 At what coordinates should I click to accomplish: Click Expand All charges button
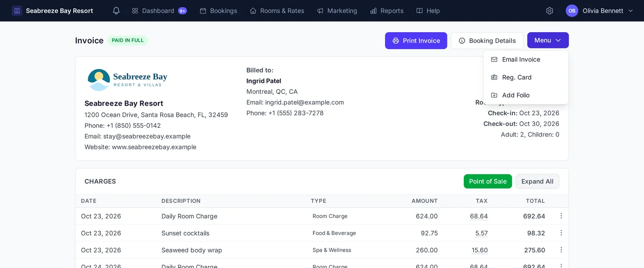(x=537, y=182)
